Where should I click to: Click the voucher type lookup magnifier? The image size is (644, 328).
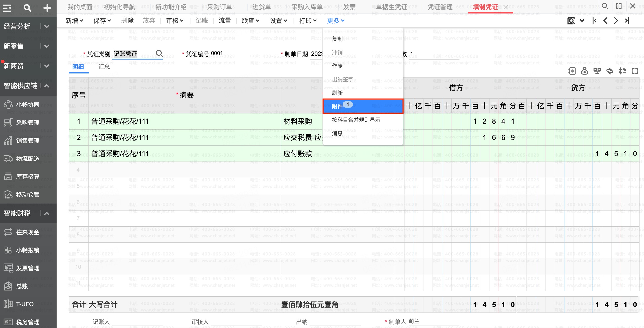[159, 53]
